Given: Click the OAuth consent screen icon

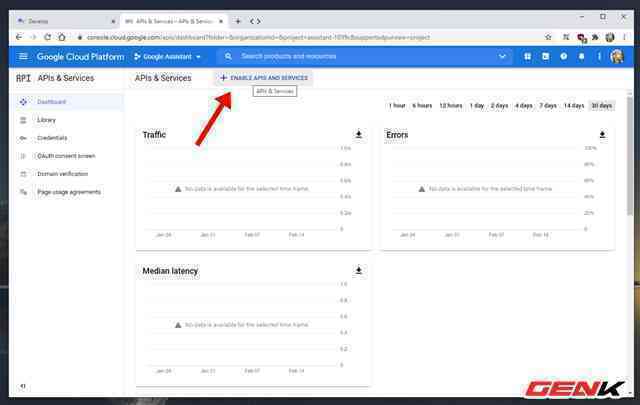Looking at the screenshot, I should point(23,156).
